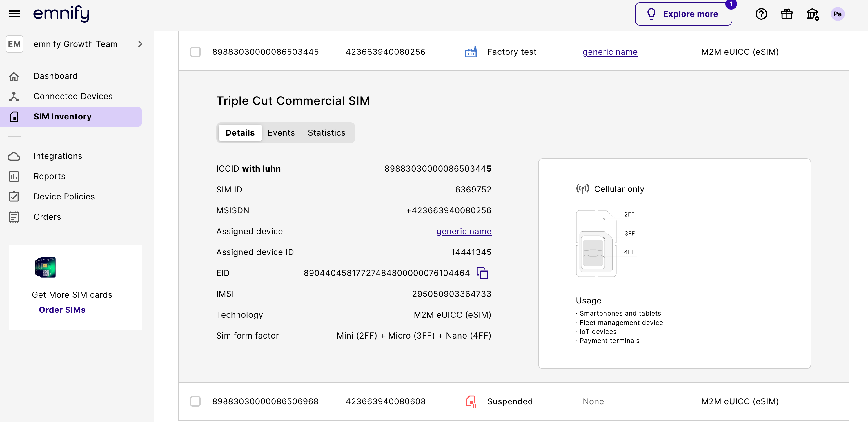Copy the EID value to clipboard

click(x=483, y=273)
